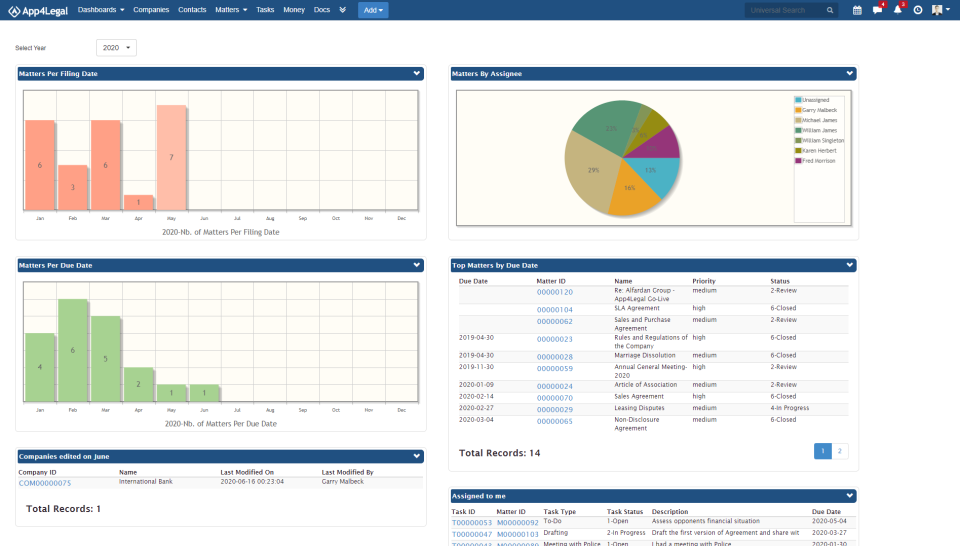The image size is (960, 546).
Task: Click the time tracking clock icon
Action: (x=918, y=10)
